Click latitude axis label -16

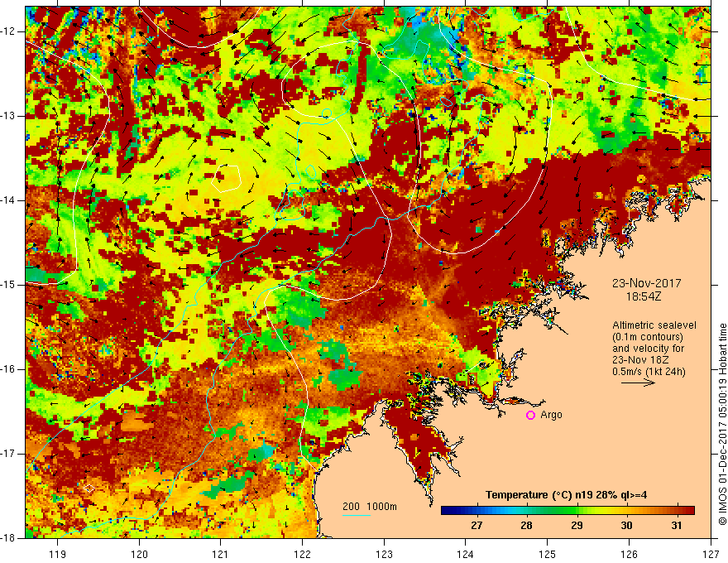(x=9, y=369)
